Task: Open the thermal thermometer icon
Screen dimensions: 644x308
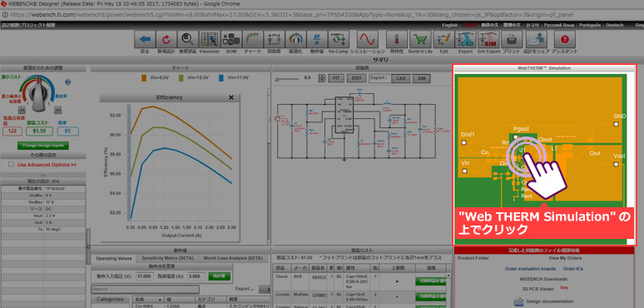Action: [397, 39]
